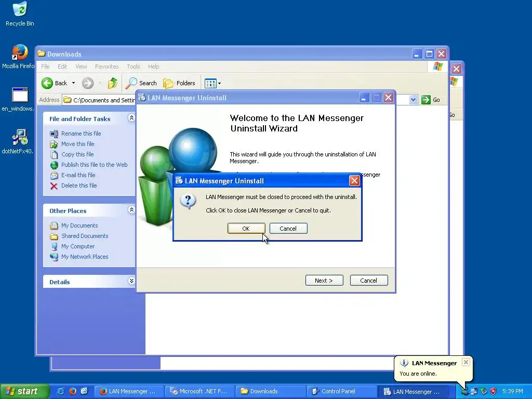Screen dimensions: 532x399
Task: Open the Back history dropdown arrow
Action: point(73,83)
